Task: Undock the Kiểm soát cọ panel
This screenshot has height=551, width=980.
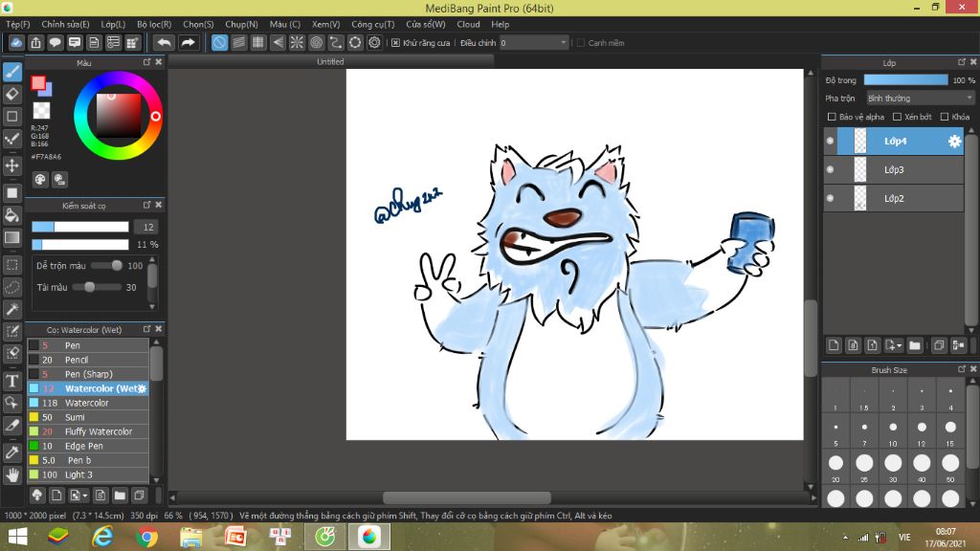Action: [146, 205]
